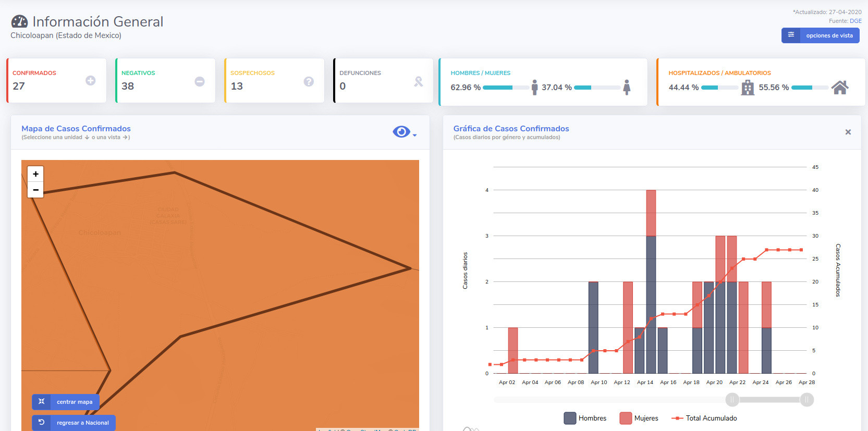Viewport: 868px width, 431px height.
Task: Click the undo arrow icon on regresar a Nacional
Action: 42,422
